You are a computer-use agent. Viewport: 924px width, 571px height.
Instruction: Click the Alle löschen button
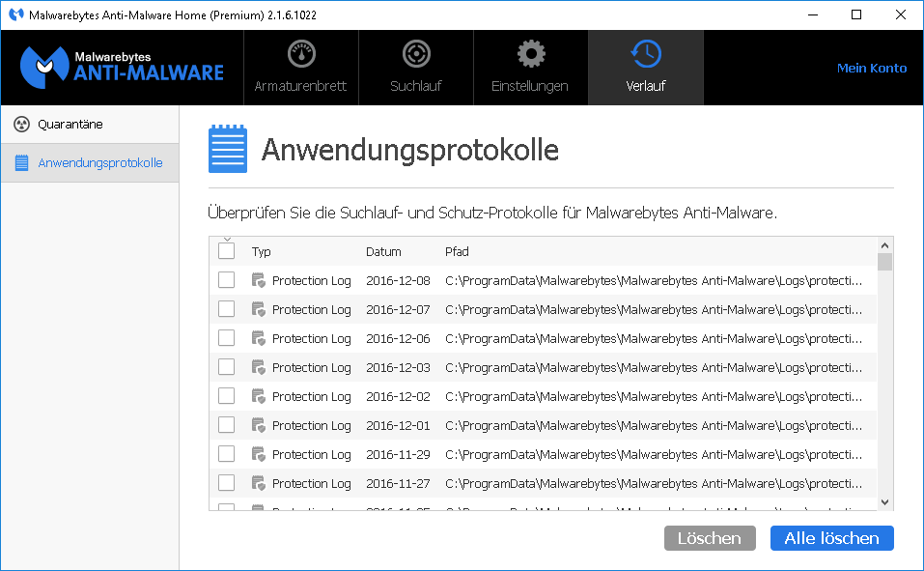coord(832,538)
